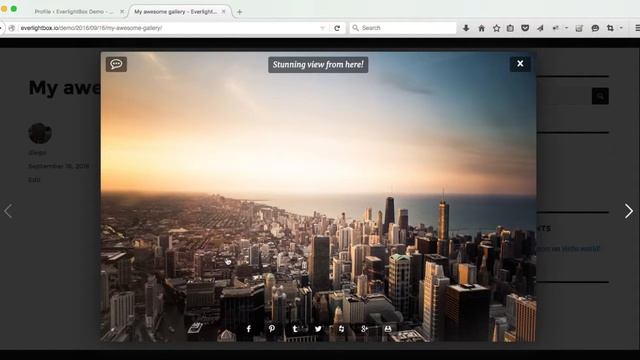Activate the crop screenshot toolbar icon
Image resolution: width=640 pixels, height=360 pixels.
(610, 28)
